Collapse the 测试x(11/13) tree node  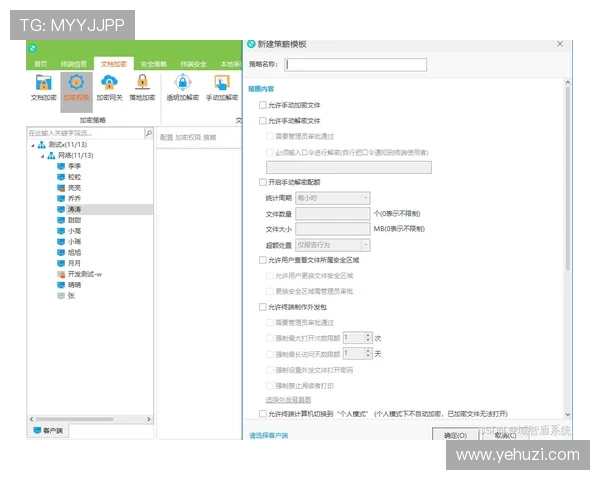[x=31, y=146]
